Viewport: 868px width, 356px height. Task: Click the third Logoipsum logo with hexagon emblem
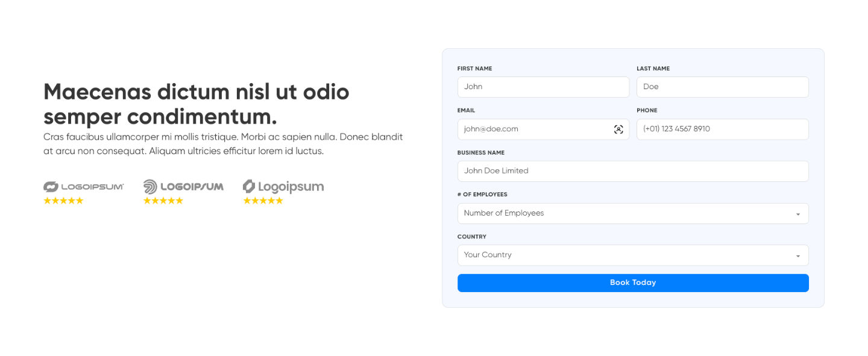(x=283, y=187)
